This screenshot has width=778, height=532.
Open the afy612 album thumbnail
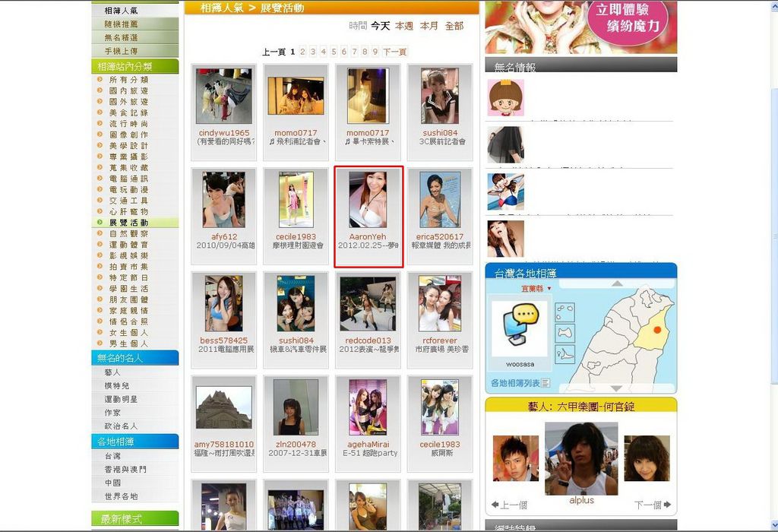224,200
